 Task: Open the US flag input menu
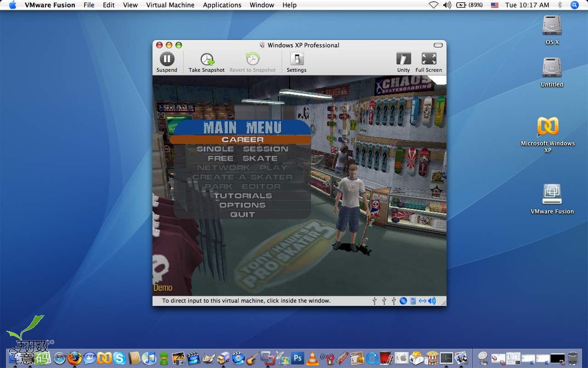click(x=495, y=5)
